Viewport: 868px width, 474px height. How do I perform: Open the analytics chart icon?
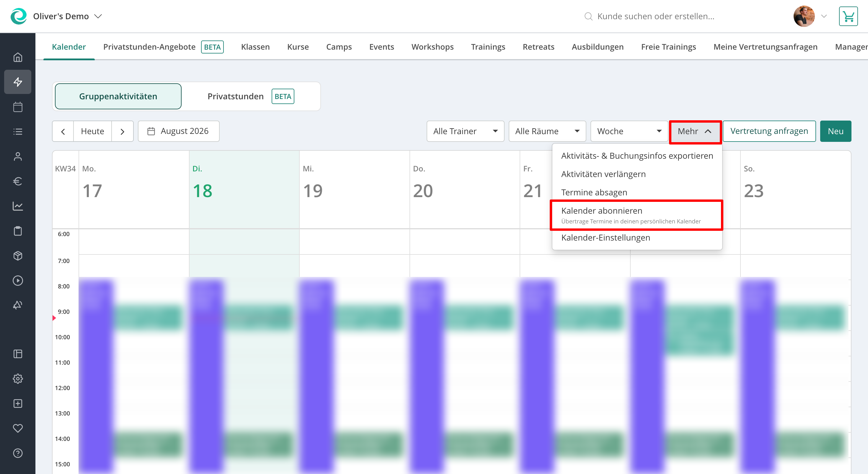(x=17, y=206)
